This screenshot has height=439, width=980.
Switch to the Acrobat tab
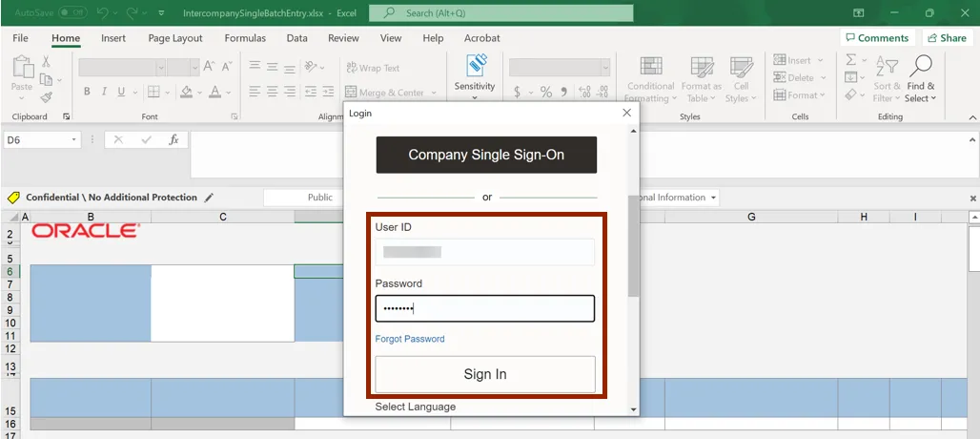pyautogui.click(x=481, y=38)
